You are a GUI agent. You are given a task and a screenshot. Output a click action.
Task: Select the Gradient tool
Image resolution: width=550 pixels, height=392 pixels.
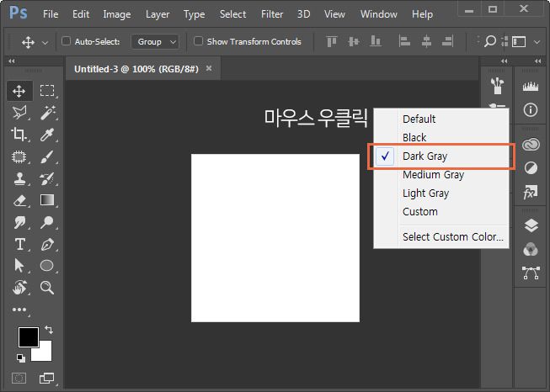[x=47, y=200]
